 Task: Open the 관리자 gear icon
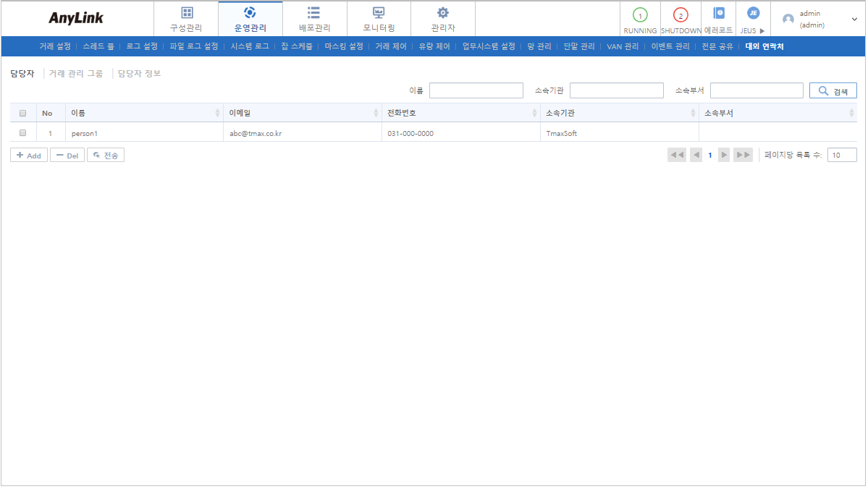coord(443,12)
